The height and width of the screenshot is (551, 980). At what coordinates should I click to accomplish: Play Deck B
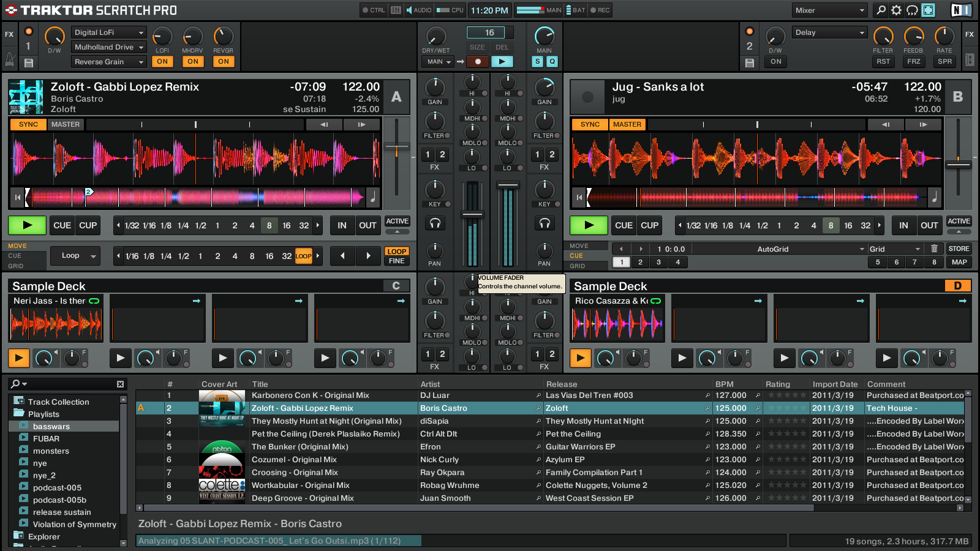click(589, 225)
